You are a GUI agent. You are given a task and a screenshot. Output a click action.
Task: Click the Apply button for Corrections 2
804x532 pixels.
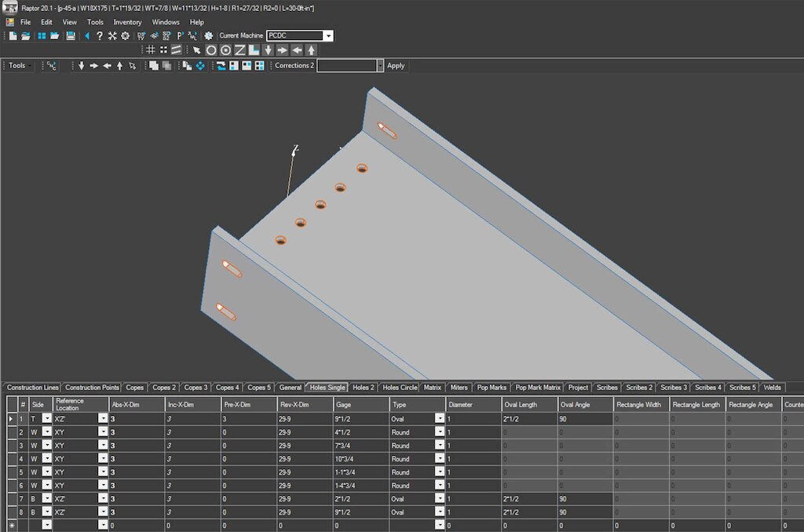pos(396,66)
